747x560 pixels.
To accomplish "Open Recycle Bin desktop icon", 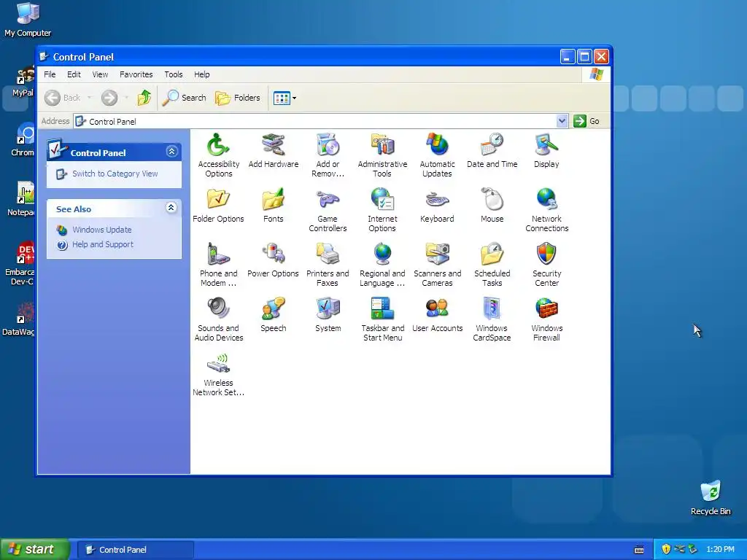I will (711, 497).
